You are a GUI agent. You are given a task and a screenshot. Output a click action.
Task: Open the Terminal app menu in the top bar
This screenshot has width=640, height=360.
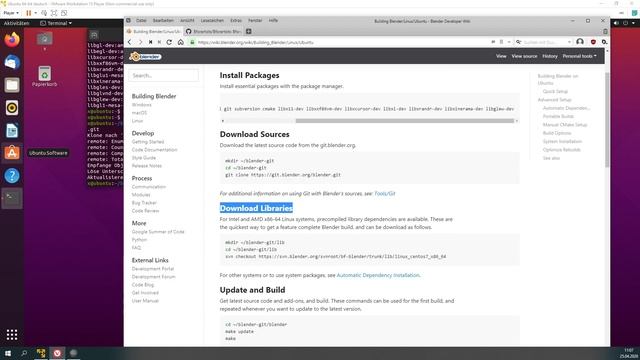click(56, 23)
